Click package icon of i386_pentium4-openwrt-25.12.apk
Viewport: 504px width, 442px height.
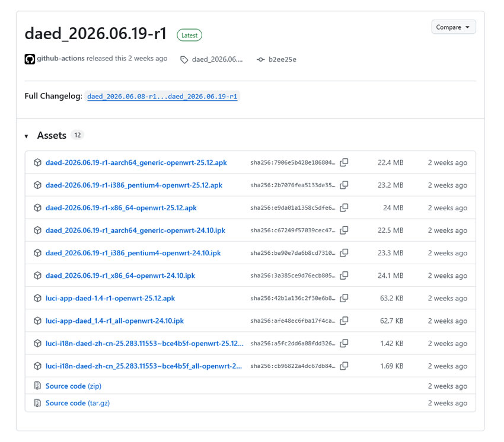pyautogui.click(x=37, y=185)
